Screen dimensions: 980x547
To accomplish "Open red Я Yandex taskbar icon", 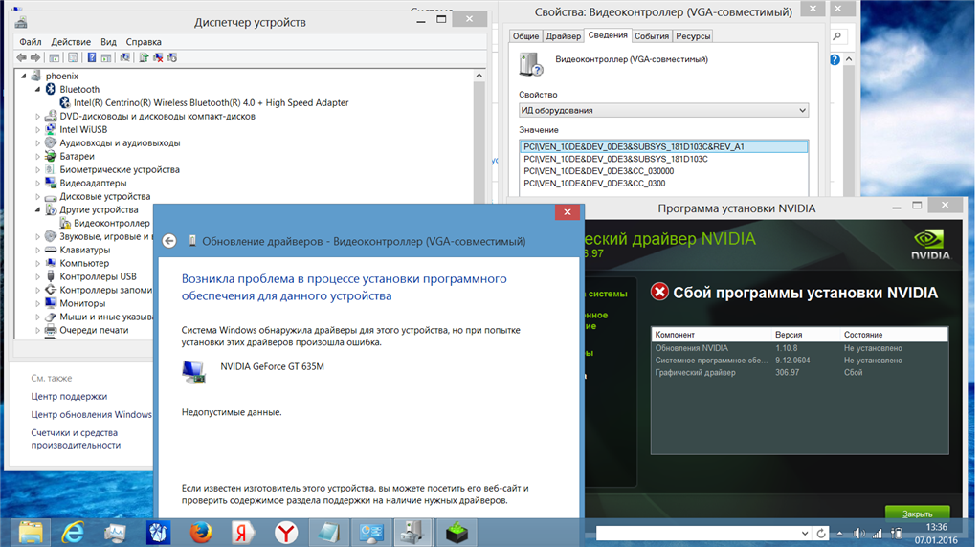I will coord(243,533).
